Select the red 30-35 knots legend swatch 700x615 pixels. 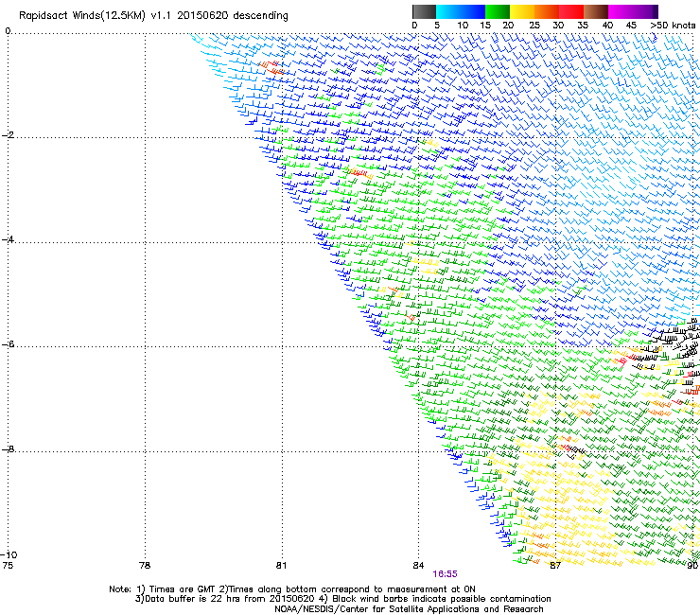click(x=571, y=11)
